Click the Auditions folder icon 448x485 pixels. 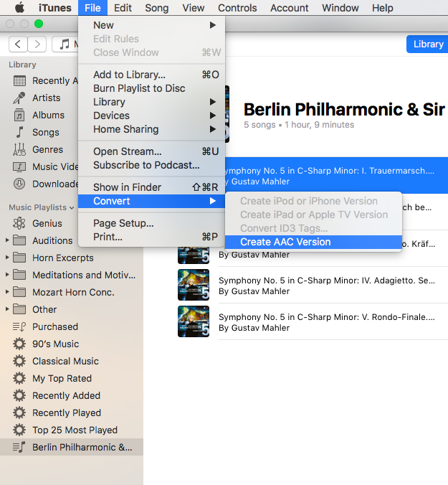click(x=19, y=240)
